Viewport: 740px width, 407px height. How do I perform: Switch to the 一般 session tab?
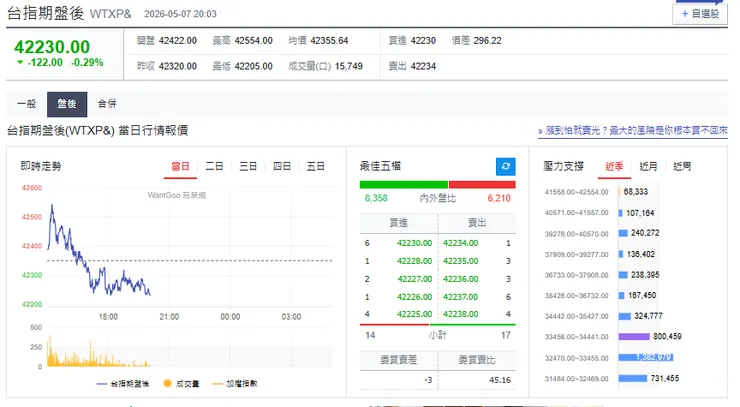[x=26, y=104]
